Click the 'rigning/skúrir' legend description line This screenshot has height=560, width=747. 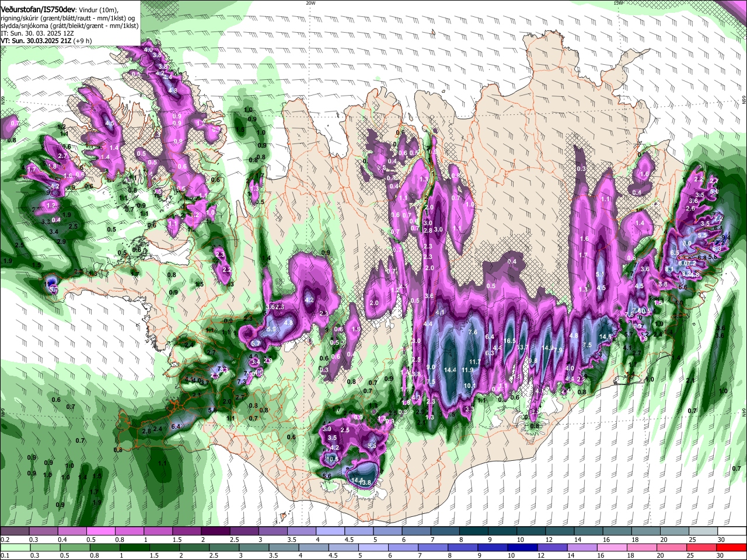click(x=68, y=19)
